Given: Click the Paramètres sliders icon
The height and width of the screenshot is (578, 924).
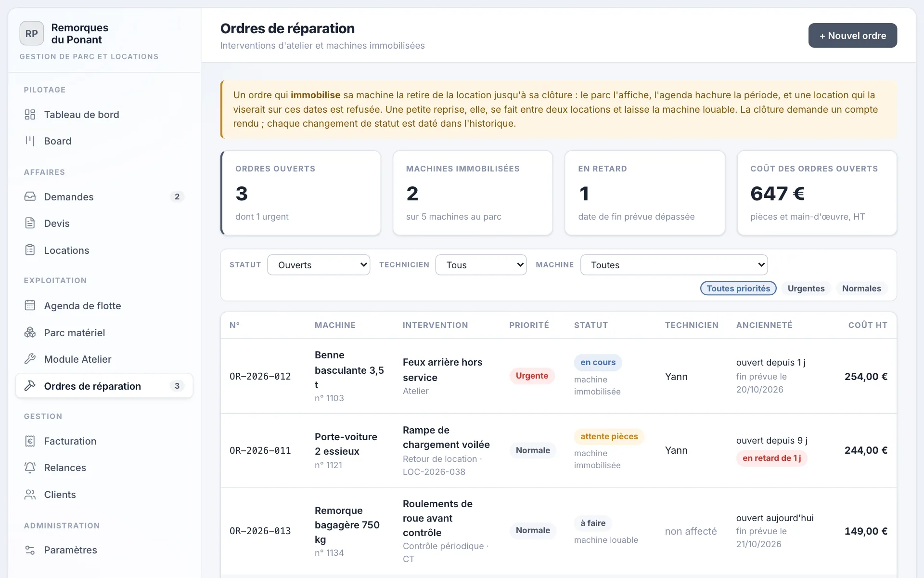Looking at the screenshot, I should pos(30,550).
